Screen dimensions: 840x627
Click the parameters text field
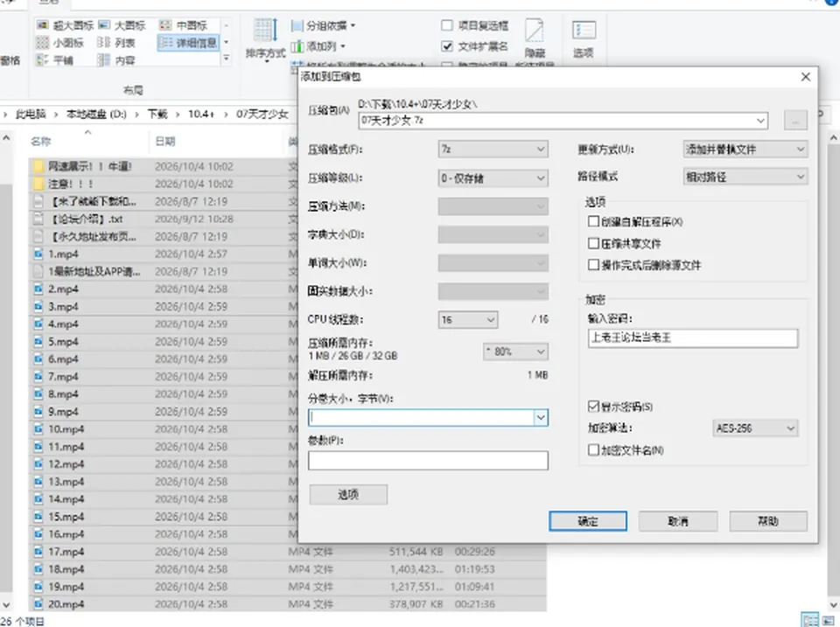tap(428, 461)
